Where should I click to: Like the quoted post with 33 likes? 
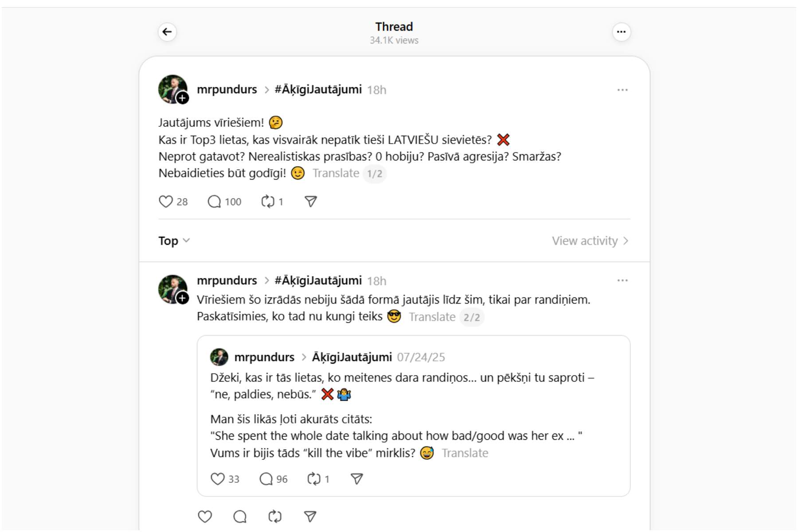click(x=218, y=479)
